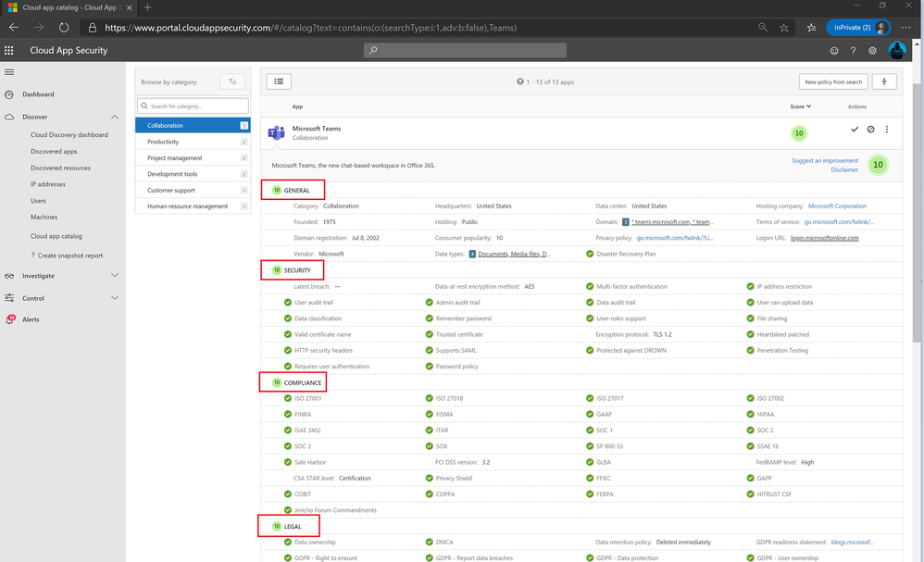The image size is (924, 562).
Task: Click the COMPLIANCE section heading
Action: (303, 383)
